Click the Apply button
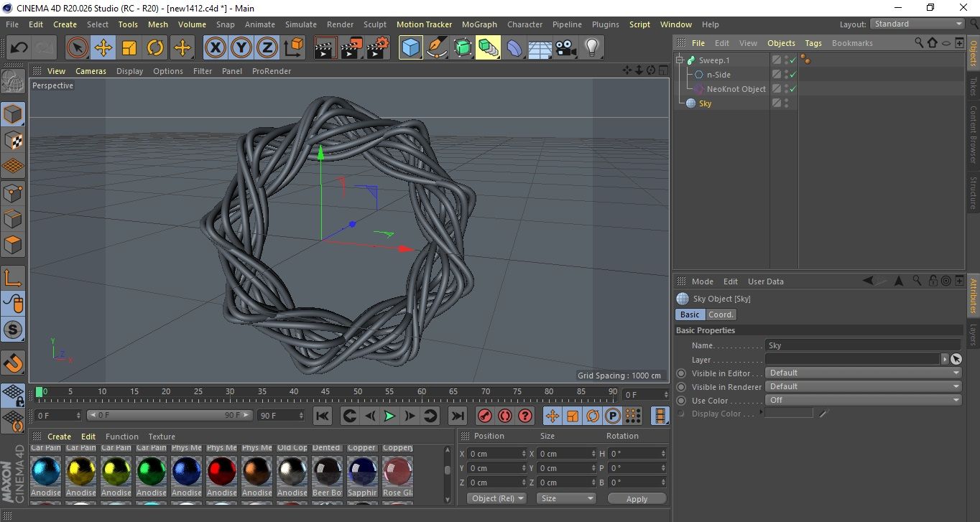The height and width of the screenshot is (522, 980). (x=637, y=498)
